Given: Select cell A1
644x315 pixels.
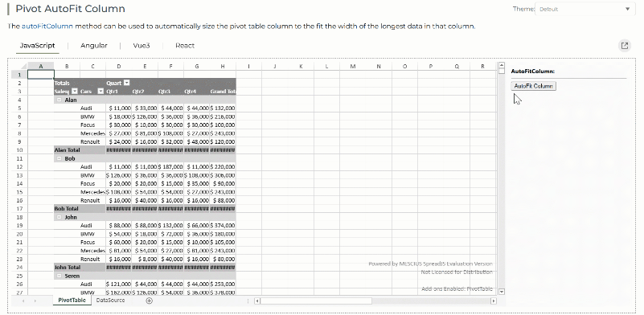Looking at the screenshot, I should tap(41, 75).
